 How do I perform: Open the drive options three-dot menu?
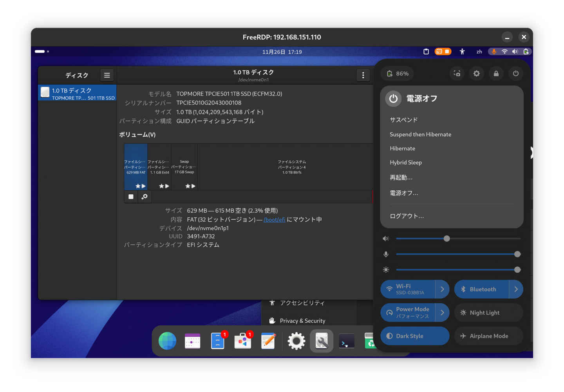tap(363, 75)
